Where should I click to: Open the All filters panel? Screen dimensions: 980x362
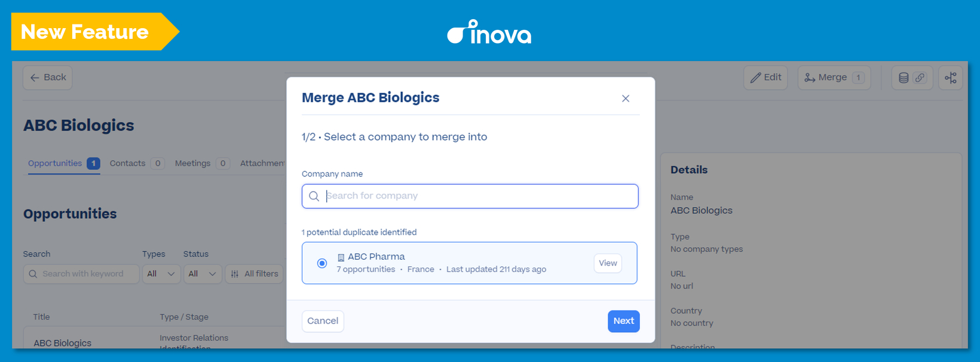click(255, 274)
